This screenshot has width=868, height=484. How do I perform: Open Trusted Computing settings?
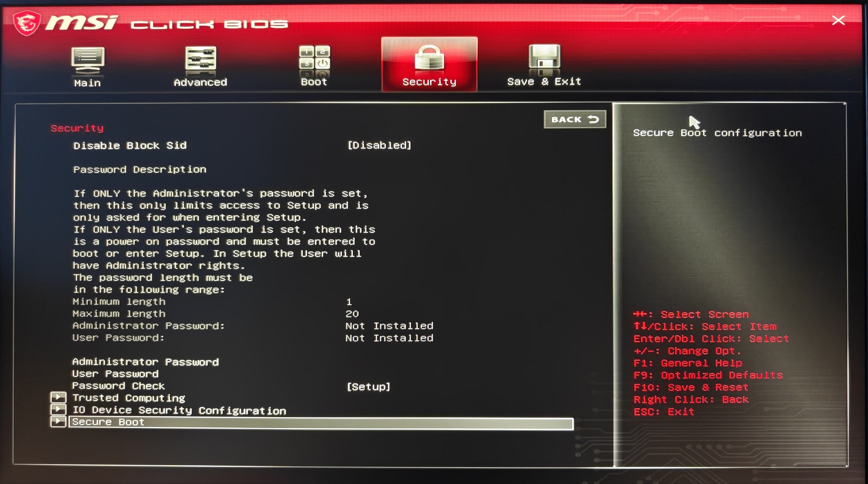(129, 398)
